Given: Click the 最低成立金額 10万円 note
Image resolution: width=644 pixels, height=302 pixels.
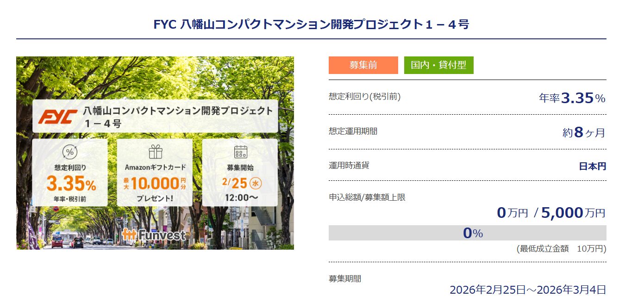Looking at the screenshot, I should 561,249.
